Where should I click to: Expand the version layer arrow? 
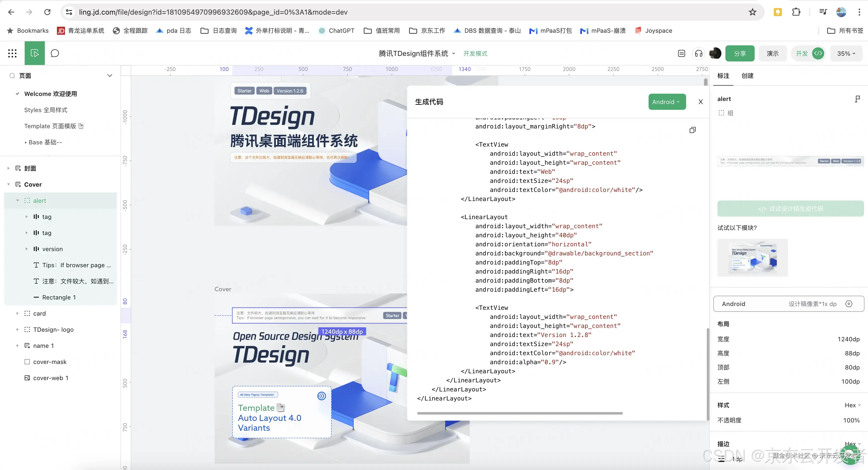(26, 249)
